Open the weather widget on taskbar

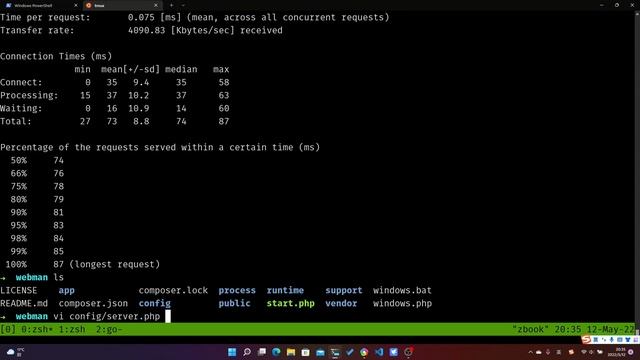point(15,352)
